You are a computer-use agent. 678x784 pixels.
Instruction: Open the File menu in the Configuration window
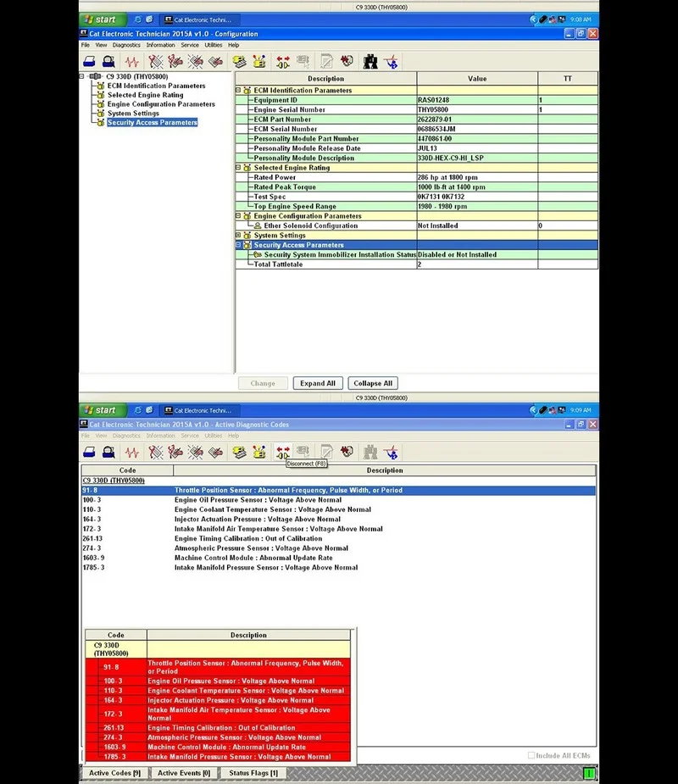coord(86,45)
